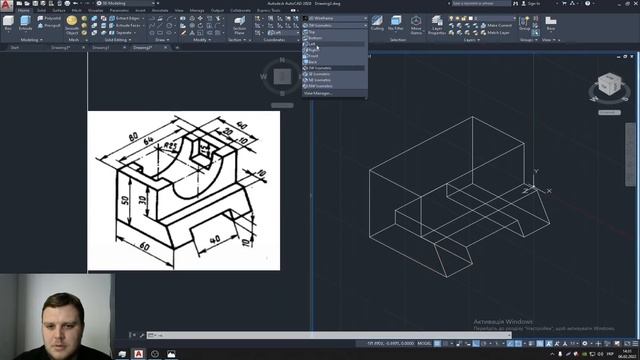Image resolution: width=640 pixels, height=360 pixels.
Task: Choose the Polysolid tool
Action: [x=49, y=18]
